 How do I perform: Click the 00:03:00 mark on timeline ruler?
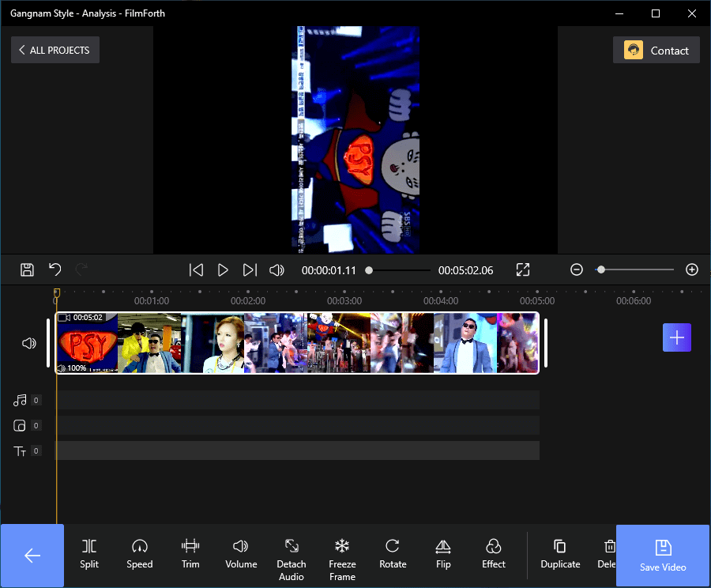344,301
